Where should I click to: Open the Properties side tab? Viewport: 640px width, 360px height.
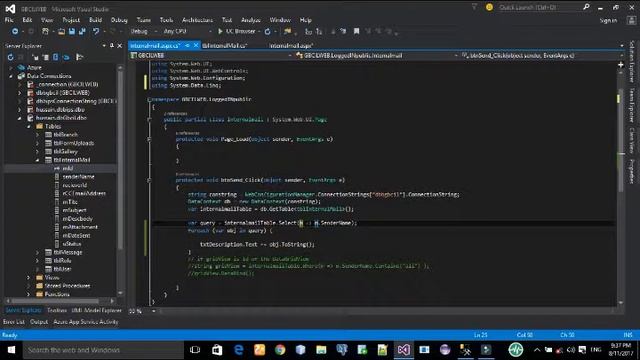[632, 171]
